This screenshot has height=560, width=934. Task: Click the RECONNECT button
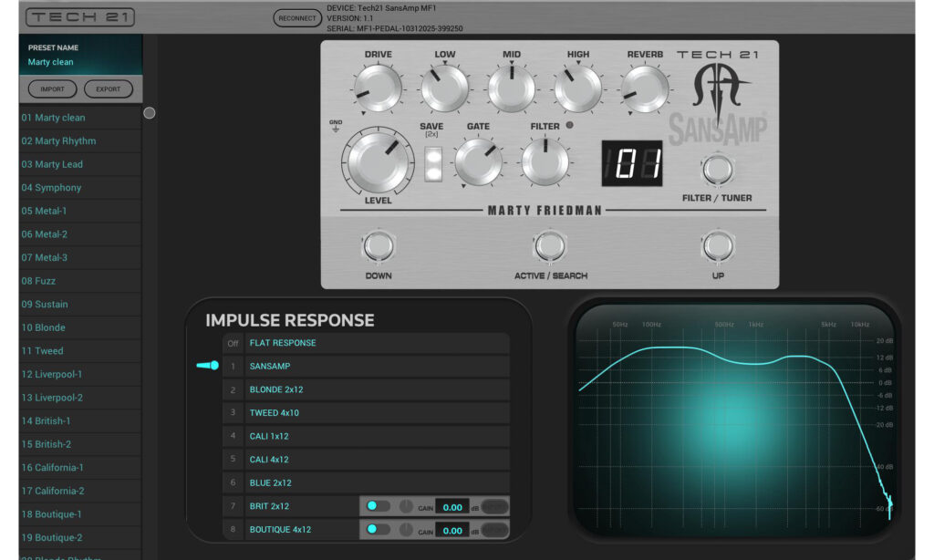coord(297,18)
